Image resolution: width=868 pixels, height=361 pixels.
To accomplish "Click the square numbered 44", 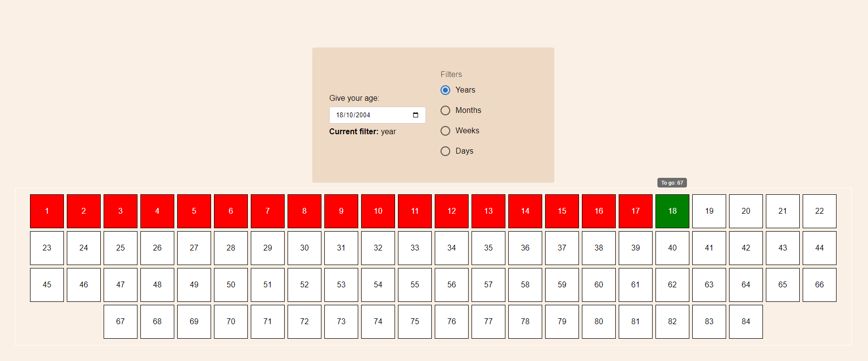I will click(x=819, y=248).
